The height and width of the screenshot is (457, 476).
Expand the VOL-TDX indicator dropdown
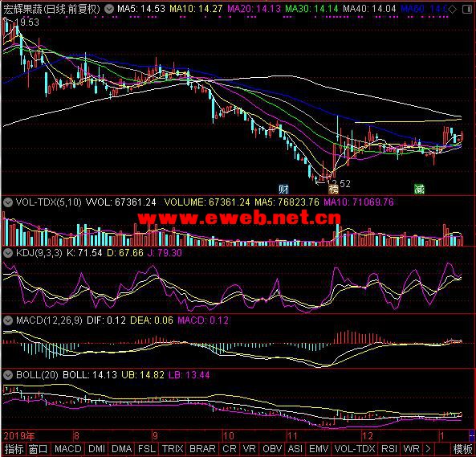tap(8, 202)
